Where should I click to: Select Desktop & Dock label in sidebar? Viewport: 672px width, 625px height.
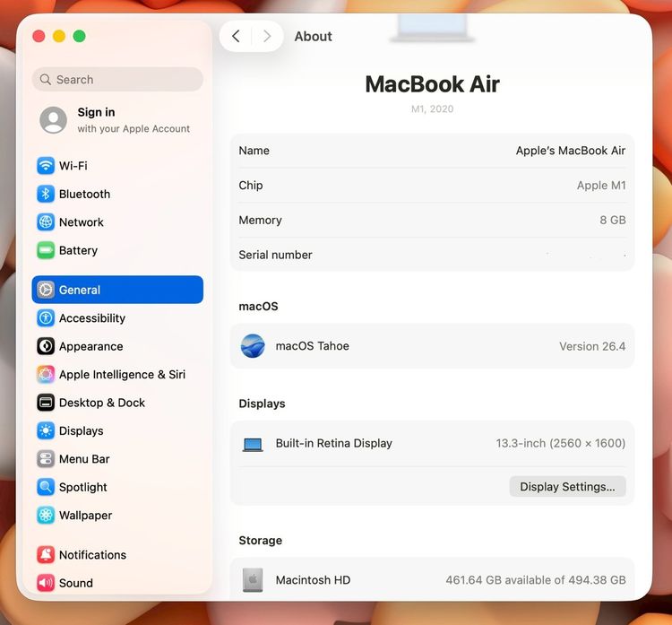coord(102,403)
